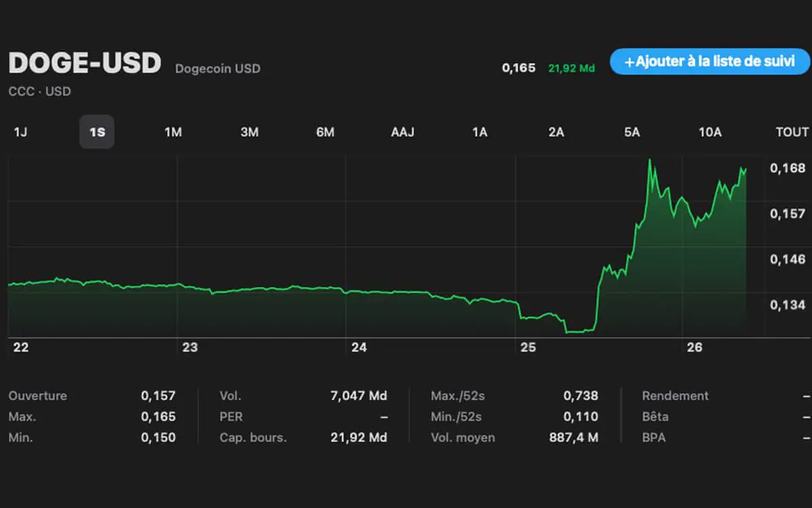The height and width of the screenshot is (508, 812).
Task: Show the 6M time range
Action: (325, 132)
